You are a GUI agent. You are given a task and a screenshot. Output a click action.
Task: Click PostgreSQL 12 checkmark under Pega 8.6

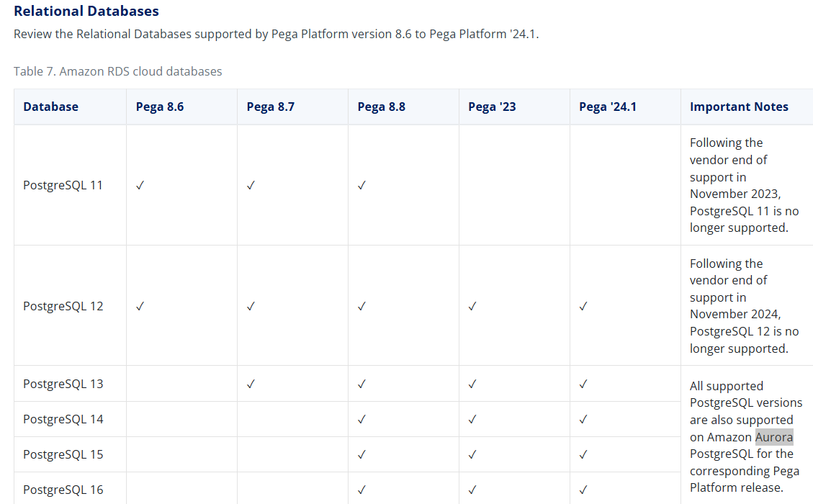[x=140, y=306]
